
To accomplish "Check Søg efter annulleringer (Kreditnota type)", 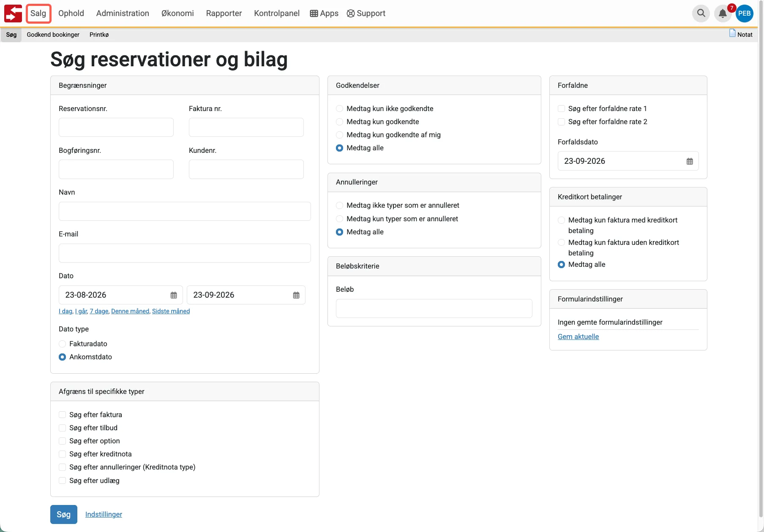I will (62, 467).
